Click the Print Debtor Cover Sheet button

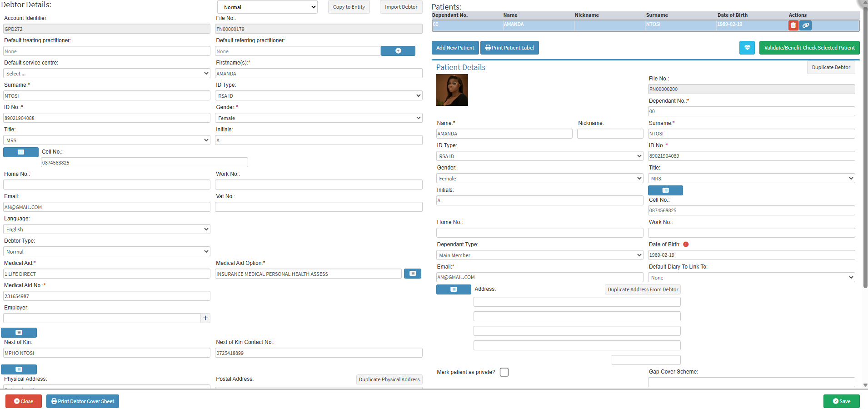[x=83, y=401]
